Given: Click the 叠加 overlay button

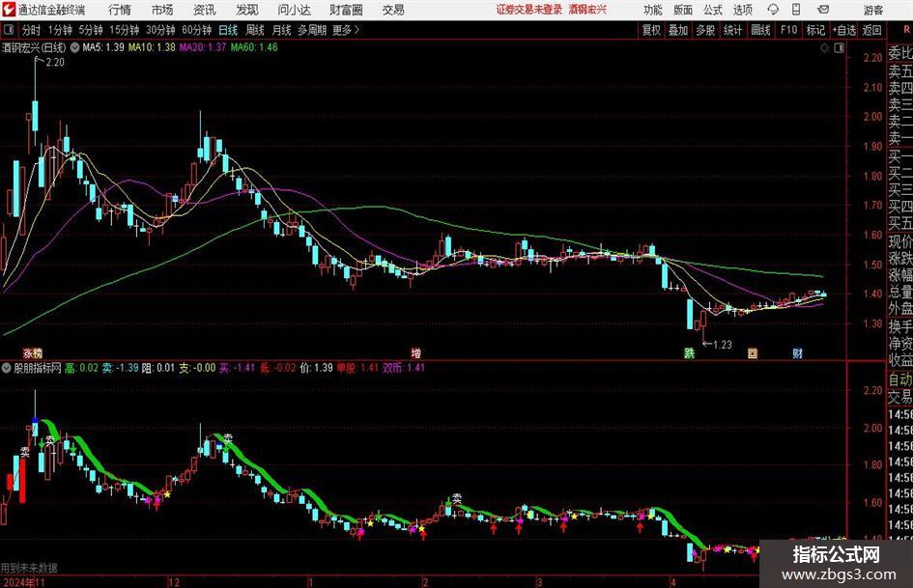Looking at the screenshot, I should [678, 30].
